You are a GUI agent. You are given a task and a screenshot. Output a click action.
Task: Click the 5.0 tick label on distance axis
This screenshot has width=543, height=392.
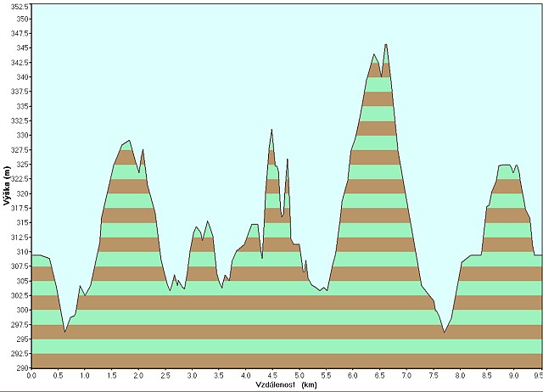coord(299,375)
